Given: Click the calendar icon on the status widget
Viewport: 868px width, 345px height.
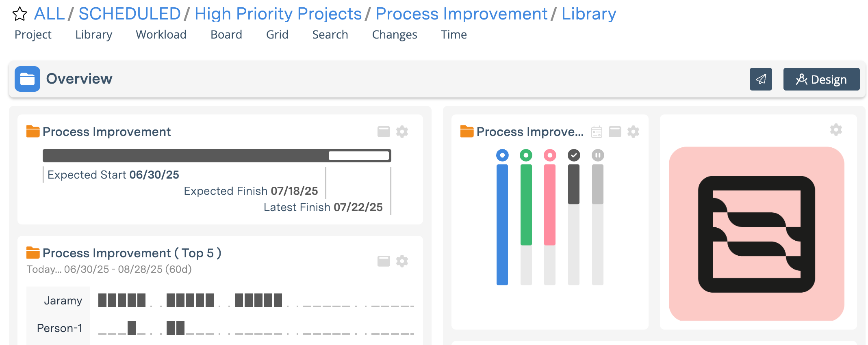Looking at the screenshot, I should click(597, 132).
